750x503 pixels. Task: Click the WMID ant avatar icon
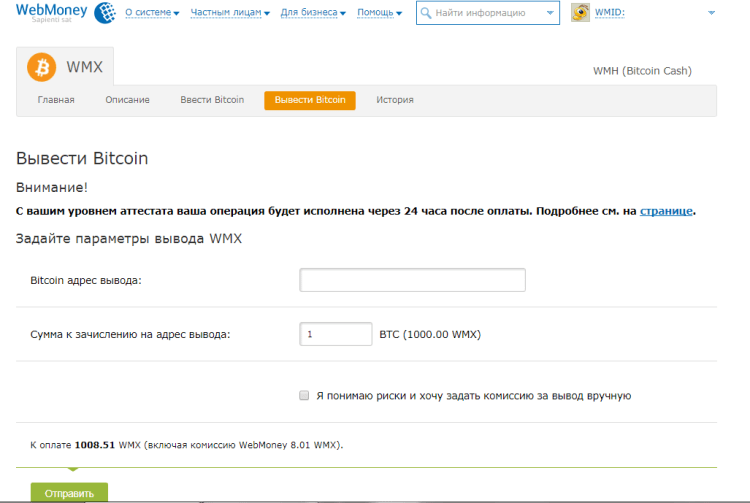click(580, 13)
